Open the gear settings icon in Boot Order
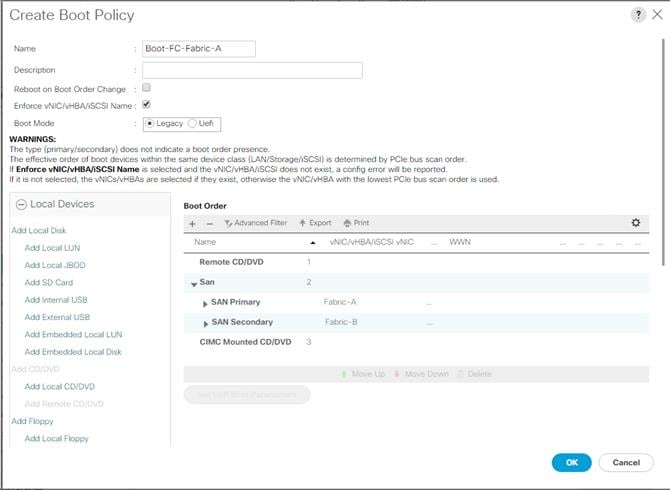Viewport: 670px width, 490px height. pyautogui.click(x=636, y=223)
